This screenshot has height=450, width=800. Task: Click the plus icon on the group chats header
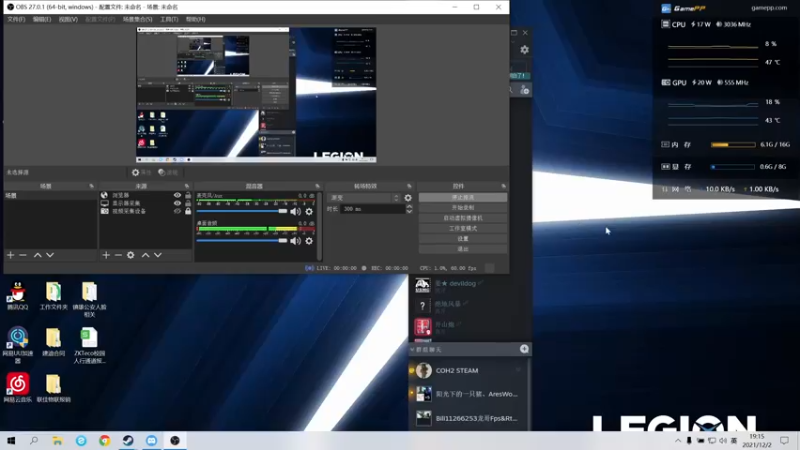coord(524,349)
